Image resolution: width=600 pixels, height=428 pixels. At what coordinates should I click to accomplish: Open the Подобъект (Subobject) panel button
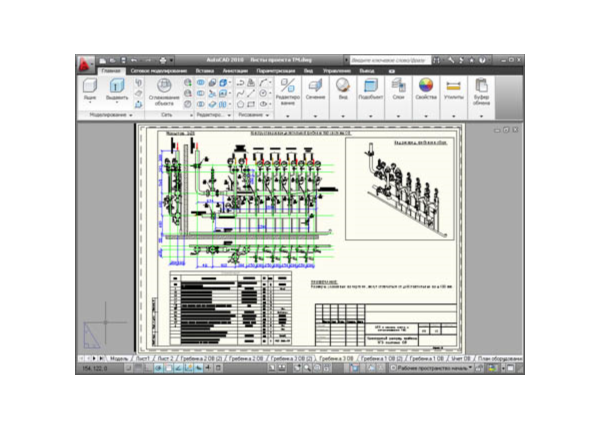pyautogui.click(x=370, y=90)
